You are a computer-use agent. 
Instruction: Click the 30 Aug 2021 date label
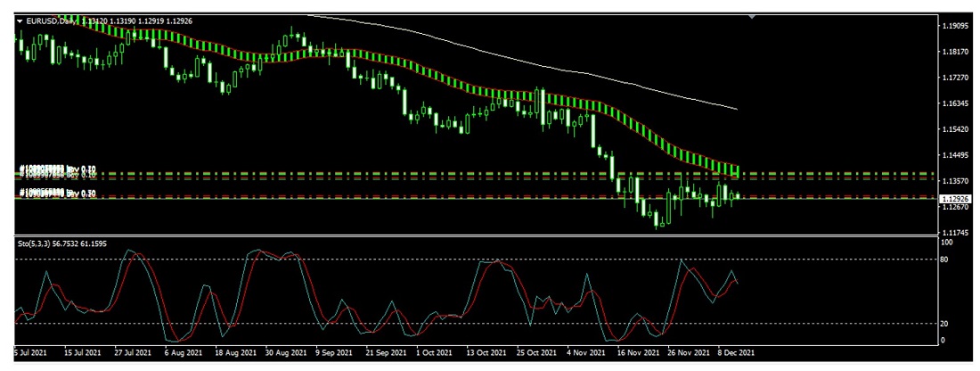[288, 352]
